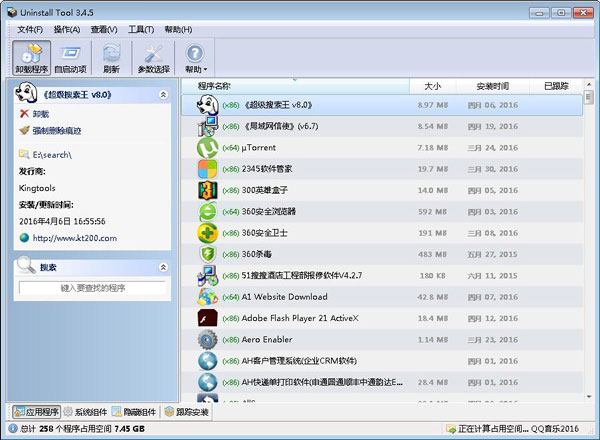The width and height of the screenshot is (600, 440).
Task: Sort by Traced (已跟踪) column header
Action: [556, 86]
